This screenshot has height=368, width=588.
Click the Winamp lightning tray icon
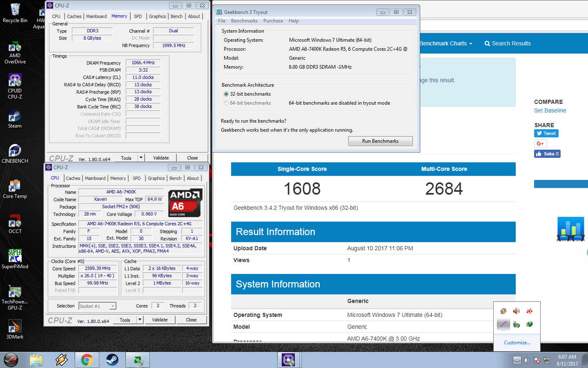tap(503, 311)
